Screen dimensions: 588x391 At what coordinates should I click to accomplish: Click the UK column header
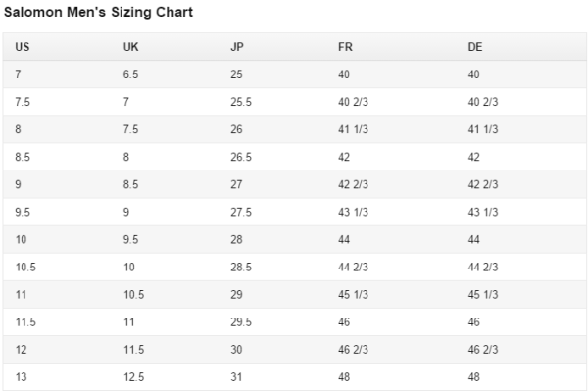(131, 47)
